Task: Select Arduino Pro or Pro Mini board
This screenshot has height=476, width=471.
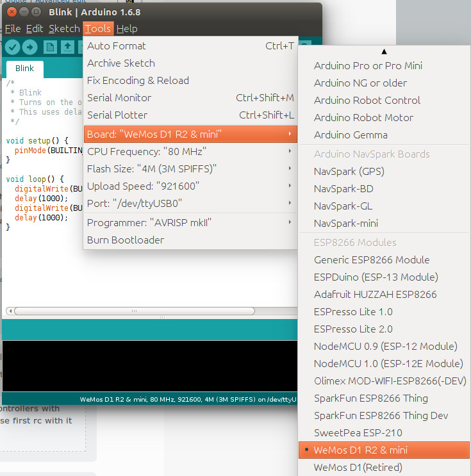Action: 384,65
